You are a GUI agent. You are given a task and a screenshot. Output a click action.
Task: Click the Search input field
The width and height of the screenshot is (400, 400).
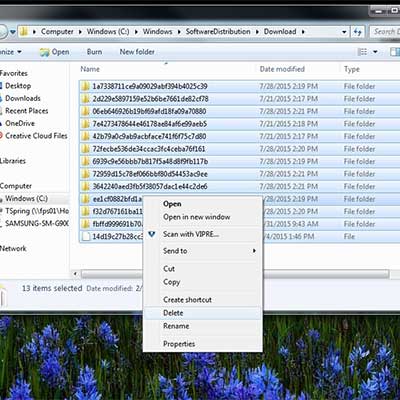385,32
